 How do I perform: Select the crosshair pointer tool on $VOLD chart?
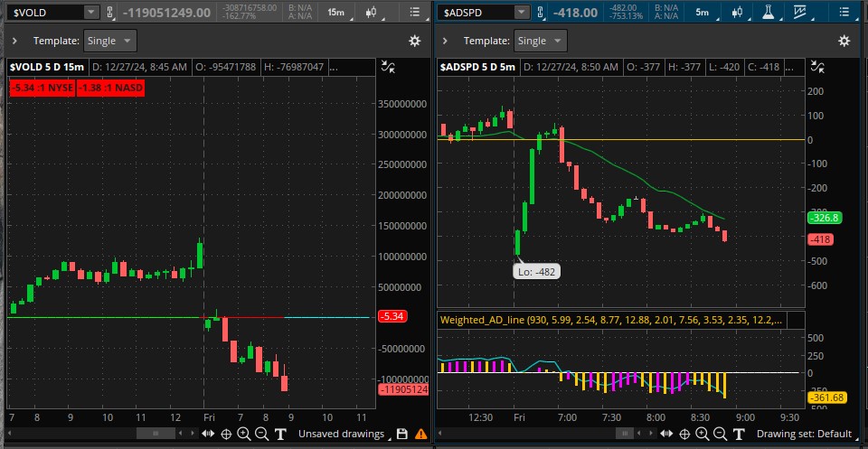point(226,434)
